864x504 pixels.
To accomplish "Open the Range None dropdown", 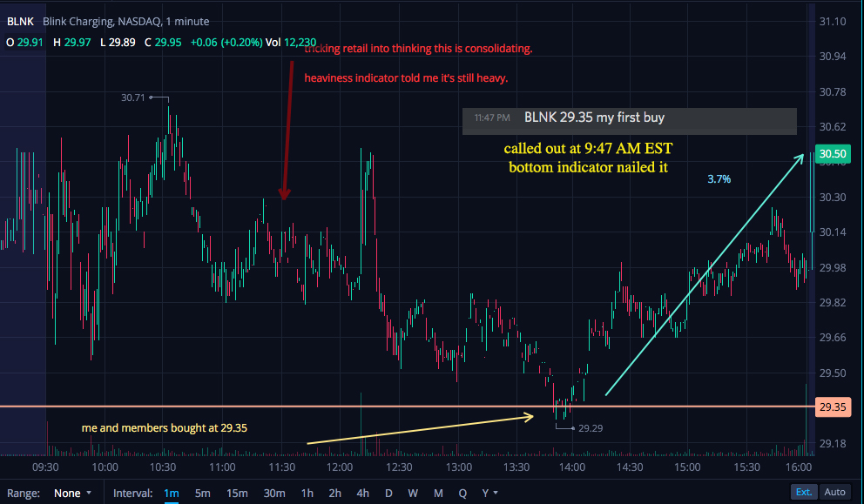I will click(x=72, y=493).
